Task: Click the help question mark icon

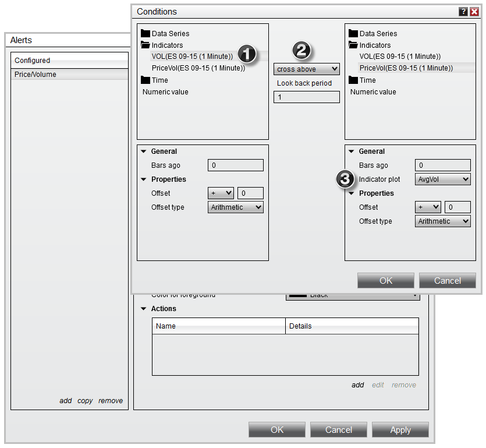Action: coord(463,12)
